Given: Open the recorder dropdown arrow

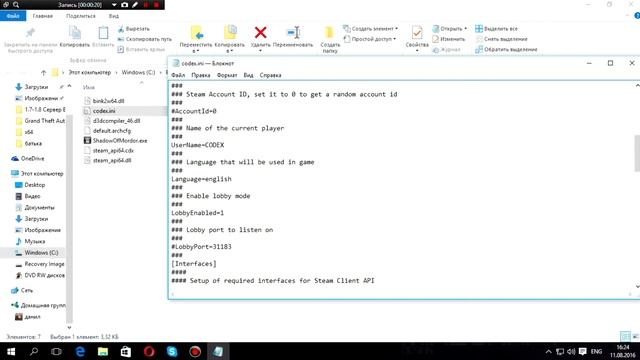Looking at the screenshot, I should (114, 5).
